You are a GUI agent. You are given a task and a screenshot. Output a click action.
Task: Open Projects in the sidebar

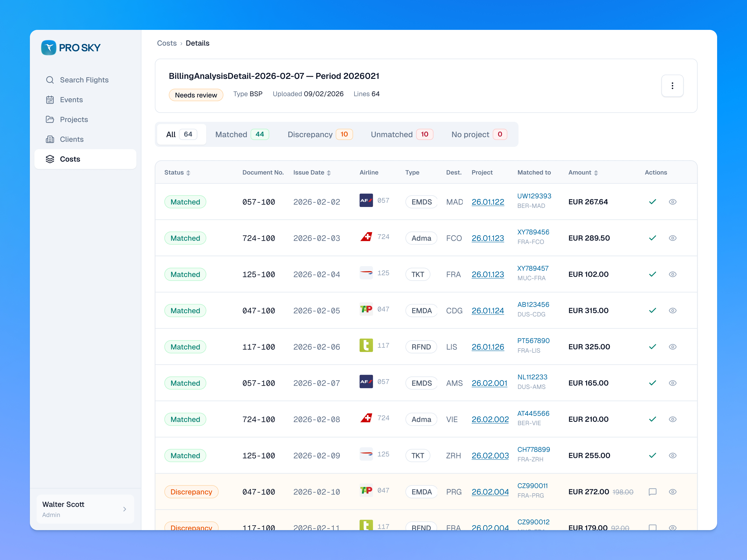pos(85,119)
